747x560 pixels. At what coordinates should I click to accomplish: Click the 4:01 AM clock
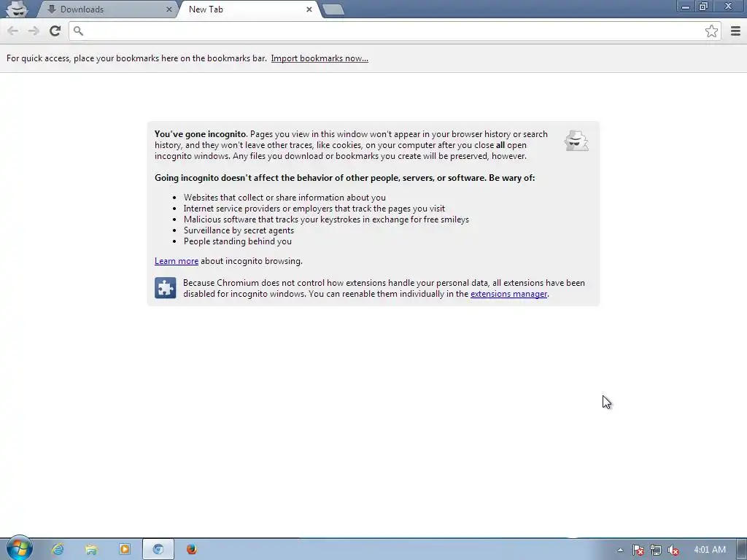710,550
